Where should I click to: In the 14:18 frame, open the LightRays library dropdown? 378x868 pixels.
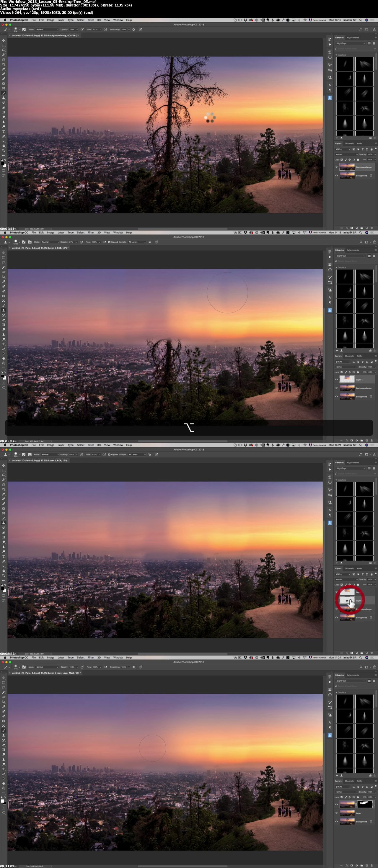coord(351,256)
